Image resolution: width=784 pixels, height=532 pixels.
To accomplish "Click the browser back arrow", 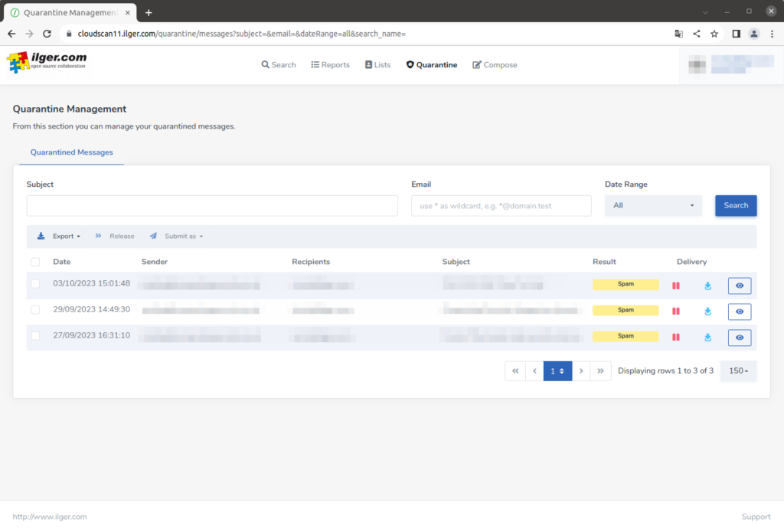I will click(x=11, y=34).
